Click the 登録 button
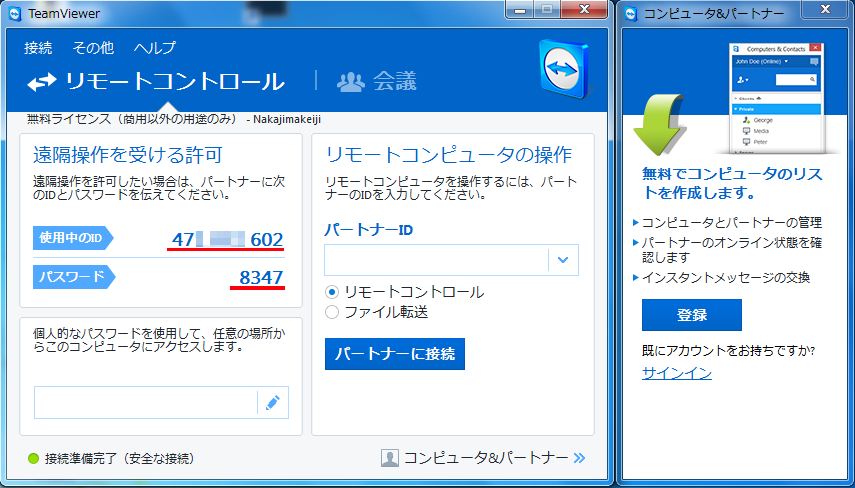 point(691,315)
